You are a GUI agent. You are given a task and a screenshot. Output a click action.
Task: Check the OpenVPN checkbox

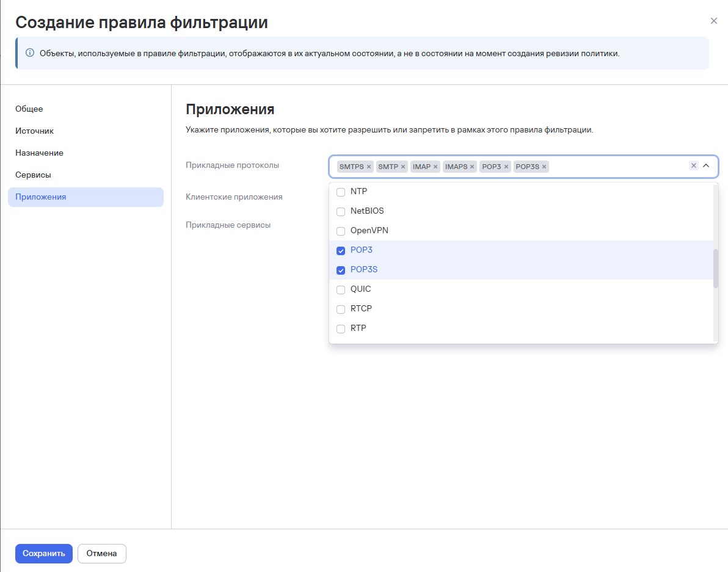[x=341, y=231]
